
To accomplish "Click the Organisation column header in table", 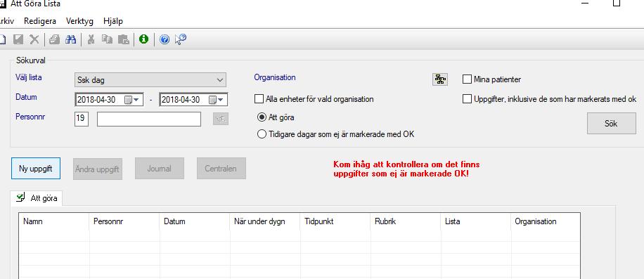I will pyautogui.click(x=546, y=221).
